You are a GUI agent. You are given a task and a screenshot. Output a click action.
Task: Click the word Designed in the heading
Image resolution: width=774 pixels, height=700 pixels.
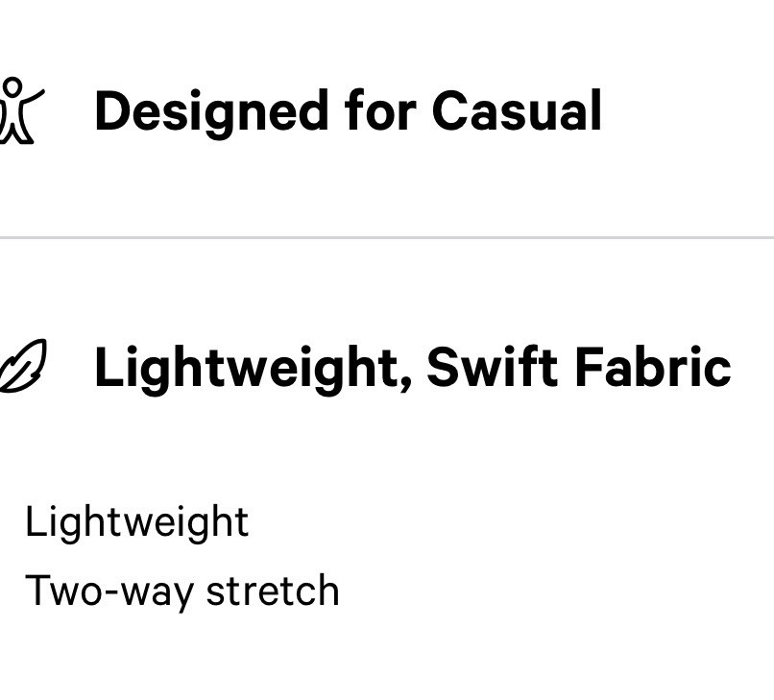[211, 114]
